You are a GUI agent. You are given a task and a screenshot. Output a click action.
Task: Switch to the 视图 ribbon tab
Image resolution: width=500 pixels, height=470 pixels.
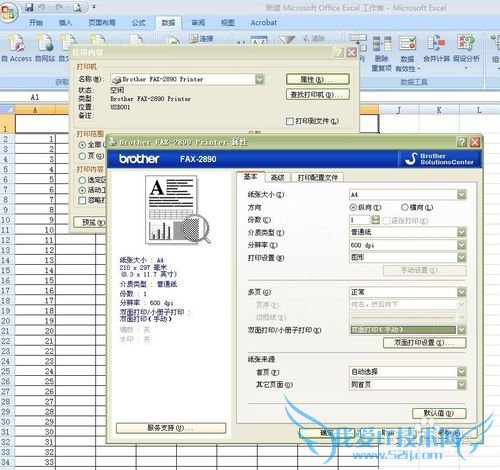pyautogui.click(x=228, y=23)
